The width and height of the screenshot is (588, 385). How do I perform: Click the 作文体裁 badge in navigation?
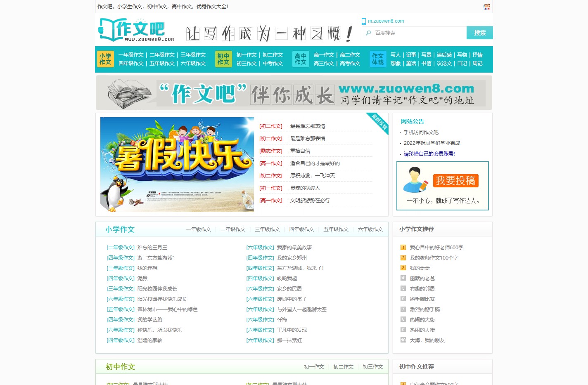coord(378,59)
